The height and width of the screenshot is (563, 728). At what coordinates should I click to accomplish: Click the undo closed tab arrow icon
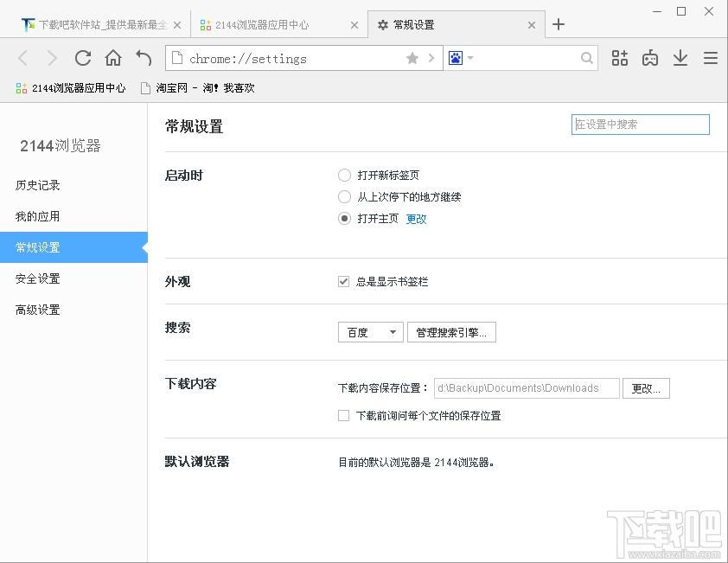(144, 58)
